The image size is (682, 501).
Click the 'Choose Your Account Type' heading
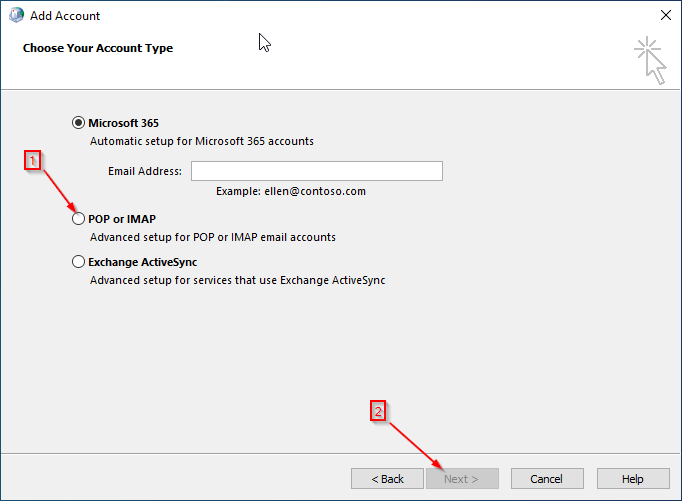coord(98,48)
